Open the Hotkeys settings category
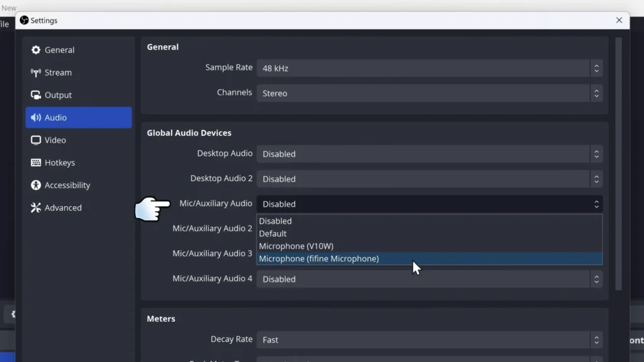This screenshot has height=362, width=644. pos(79,163)
